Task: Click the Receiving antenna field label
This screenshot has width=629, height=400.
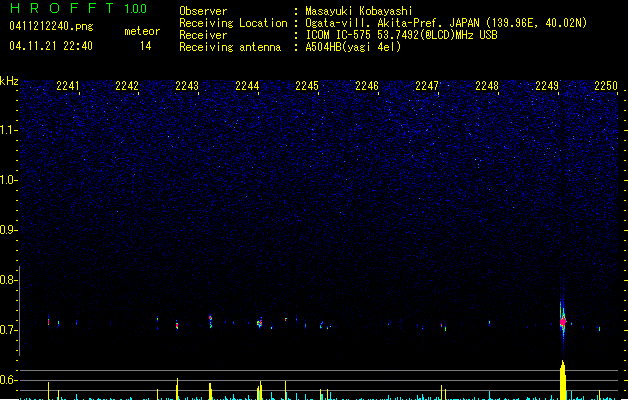Action: (230, 47)
